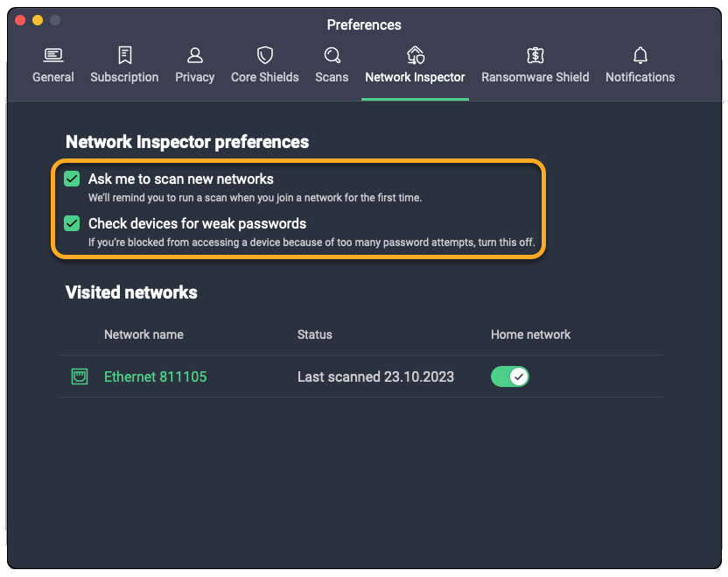Click the Ransomware Shield dollar icon

(535, 56)
